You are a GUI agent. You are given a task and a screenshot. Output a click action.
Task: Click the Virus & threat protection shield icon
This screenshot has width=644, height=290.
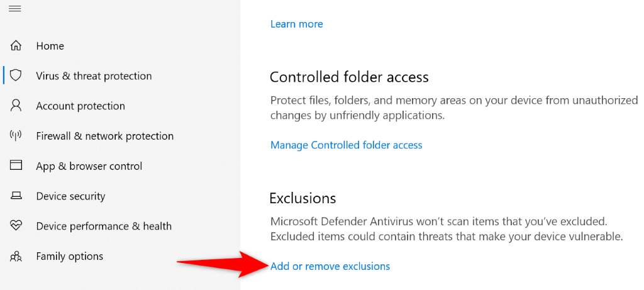16,76
